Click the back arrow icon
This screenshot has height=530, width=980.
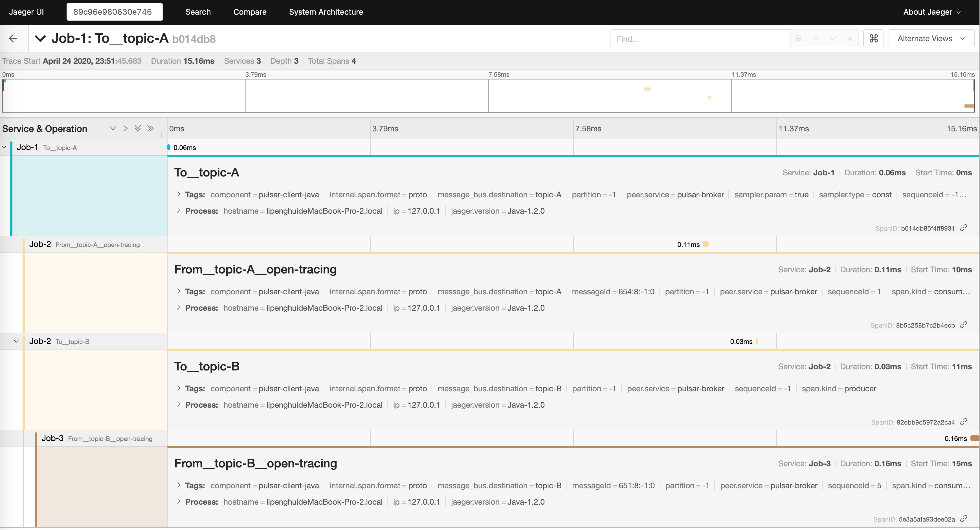pos(13,38)
